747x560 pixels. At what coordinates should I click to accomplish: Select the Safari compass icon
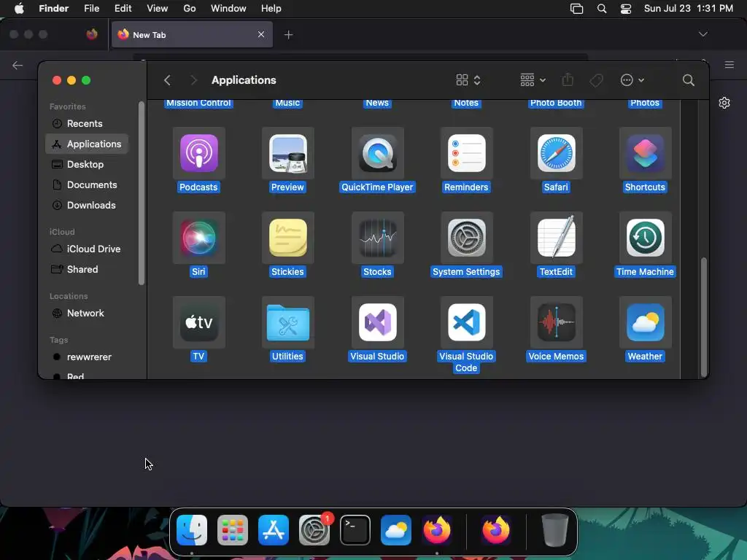(556, 153)
